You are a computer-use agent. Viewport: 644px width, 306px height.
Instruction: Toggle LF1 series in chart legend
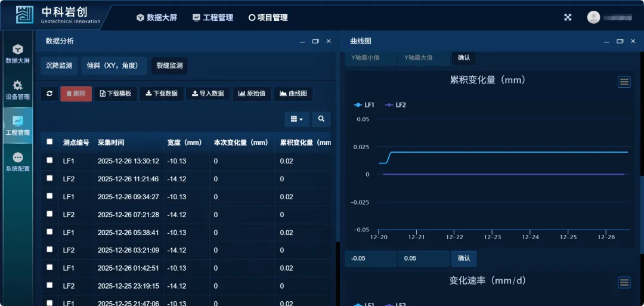click(364, 105)
